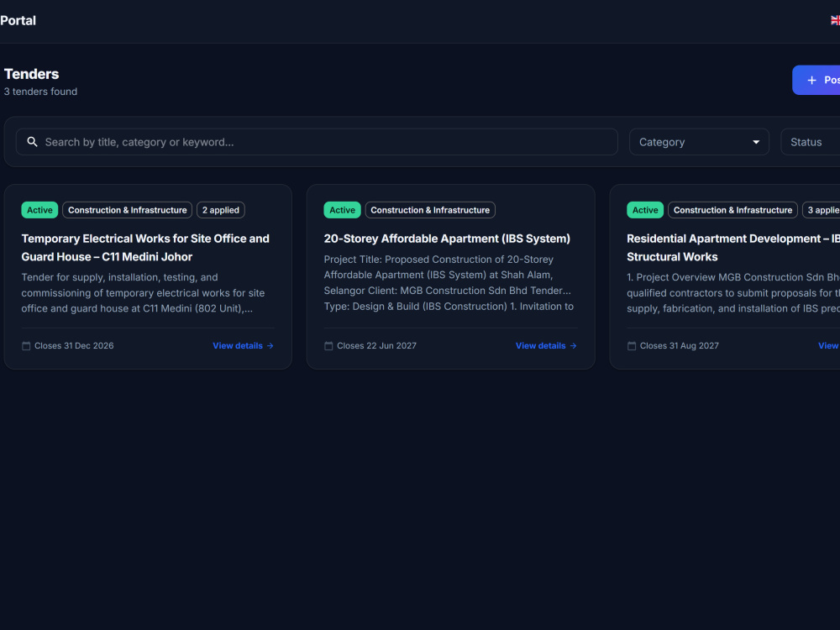Click the 'Tenders' page heading
The height and width of the screenshot is (630, 840).
pos(32,74)
